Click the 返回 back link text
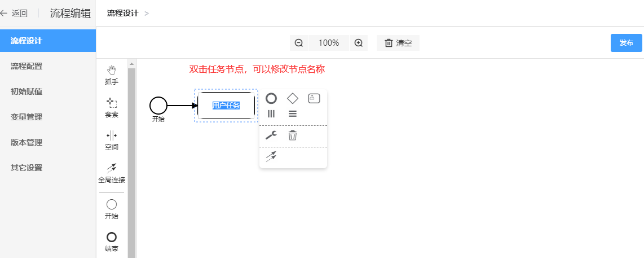This screenshot has width=644, height=258. (x=19, y=13)
